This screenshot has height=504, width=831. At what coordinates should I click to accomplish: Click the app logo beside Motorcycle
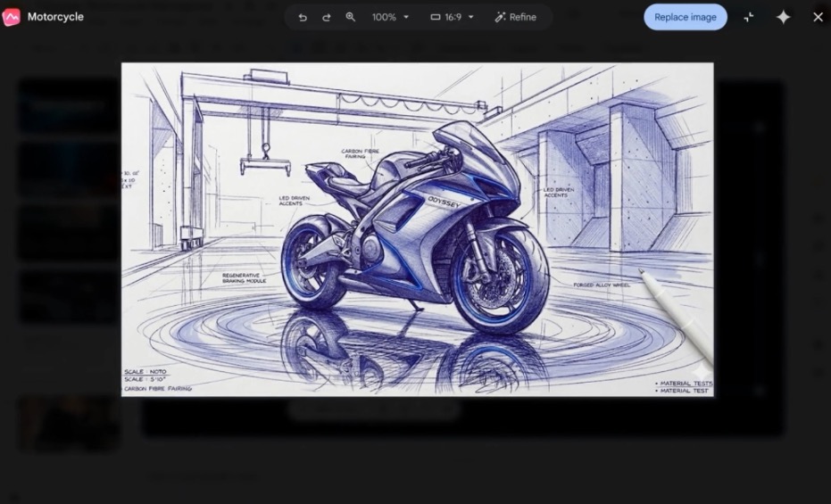pyautogui.click(x=11, y=17)
